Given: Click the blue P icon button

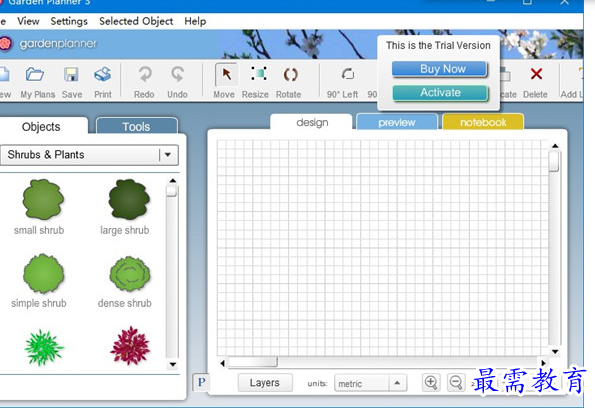Looking at the screenshot, I should pyautogui.click(x=201, y=382).
